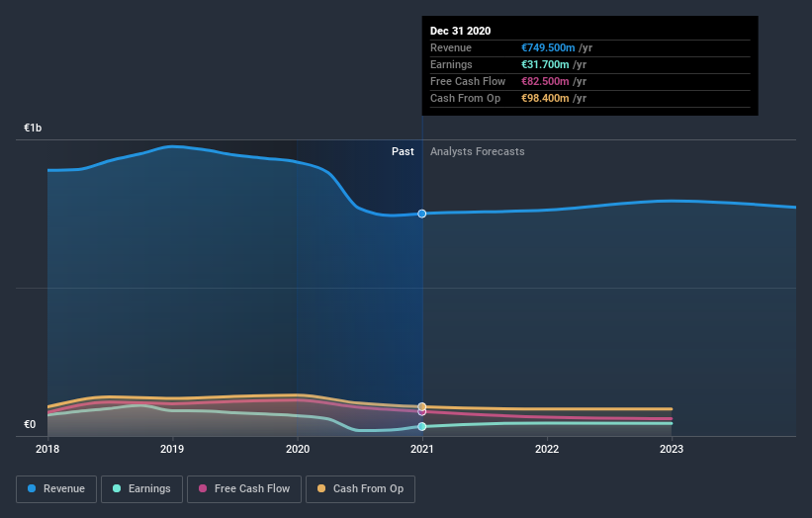Image resolution: width=812 pixels, height=518 pixels.
Task: Click the 'Revenue' row label in tooltip
Action: click(x=451, y=47)
